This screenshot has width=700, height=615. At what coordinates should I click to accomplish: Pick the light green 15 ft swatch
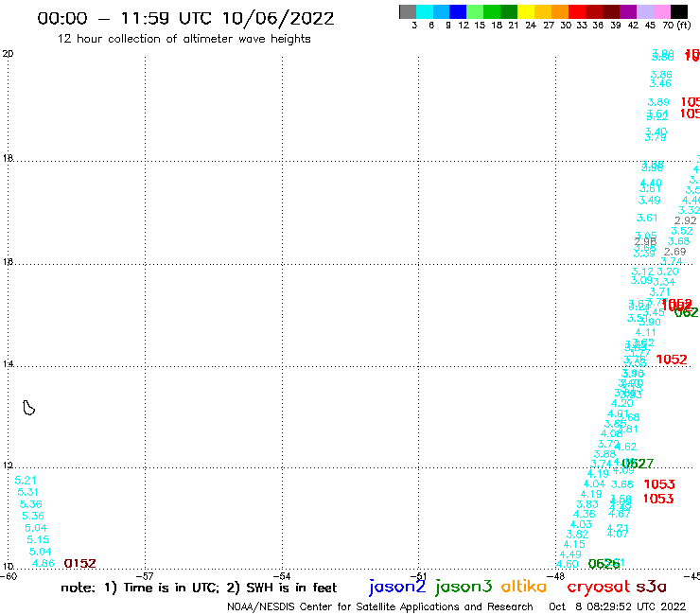click(x=475, y=11)
